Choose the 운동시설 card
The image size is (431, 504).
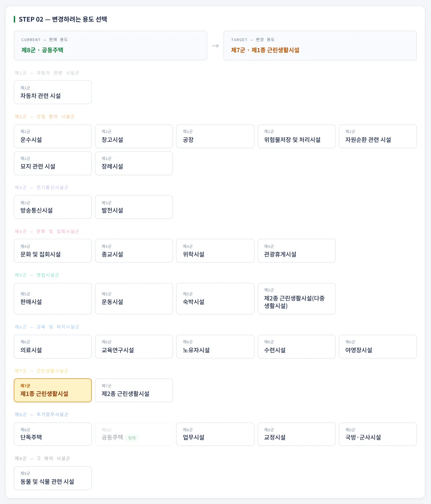(134, 299)
